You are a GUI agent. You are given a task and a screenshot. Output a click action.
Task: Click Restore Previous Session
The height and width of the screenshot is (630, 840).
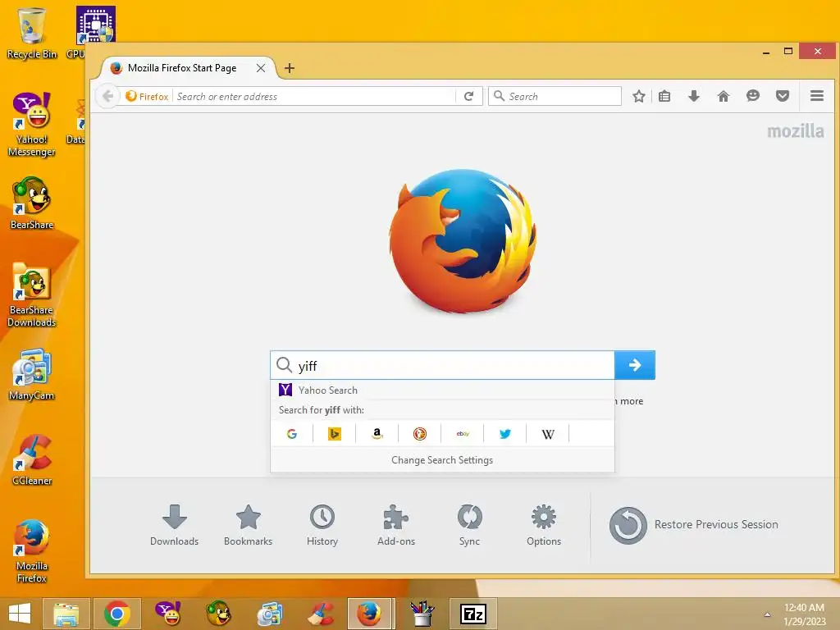(x=694, y=525)
